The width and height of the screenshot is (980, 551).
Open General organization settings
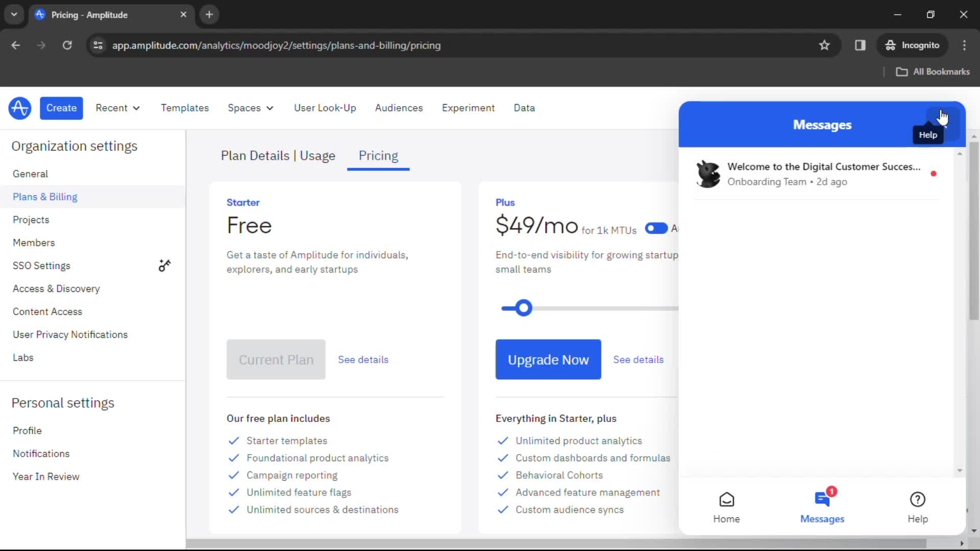(31, 174)
